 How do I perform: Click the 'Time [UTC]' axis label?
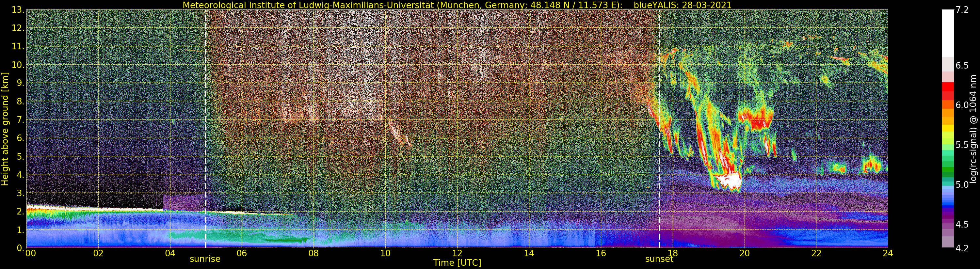(457, 263)
